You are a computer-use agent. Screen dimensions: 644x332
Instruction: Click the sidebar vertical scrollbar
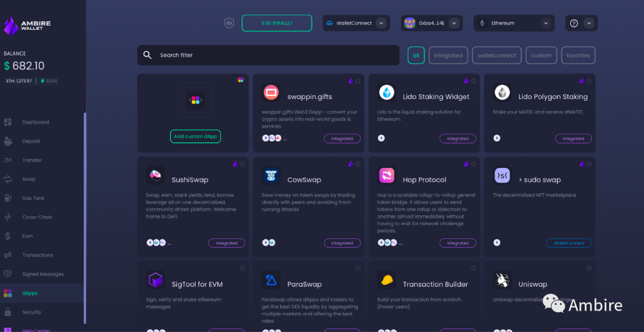(x=85, y=218)
